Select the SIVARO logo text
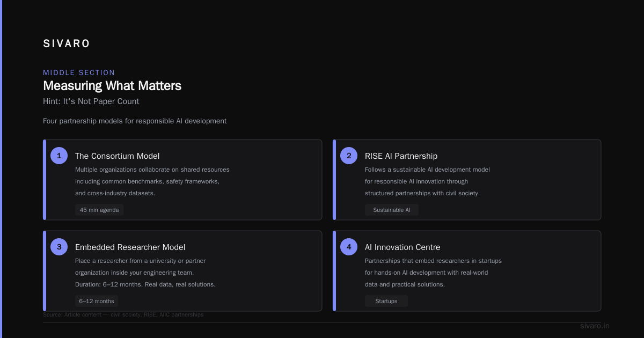Image resolution: width=644 pixels, height=338 pixels. (67, 43)
